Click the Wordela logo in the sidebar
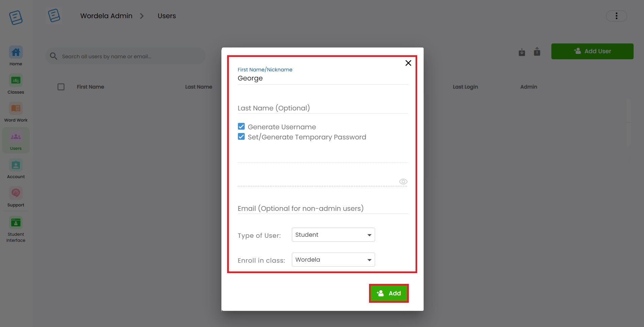644x327 pixels. tap(16, 18)
